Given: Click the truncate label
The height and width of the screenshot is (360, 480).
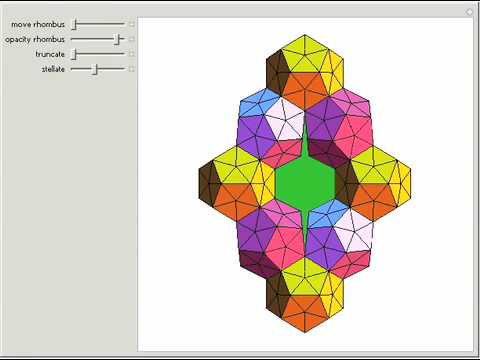Looking at the screenshot, I should click(x=50, y=54).
